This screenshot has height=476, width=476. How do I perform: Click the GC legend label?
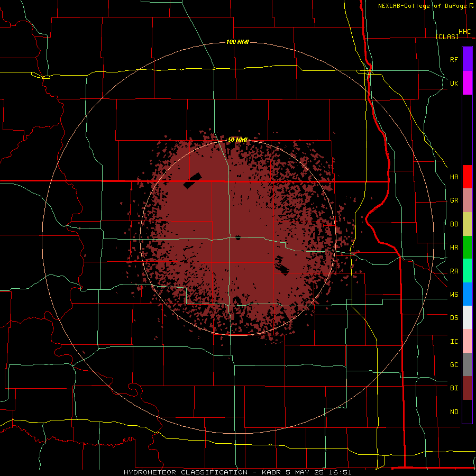click(454, 365)
